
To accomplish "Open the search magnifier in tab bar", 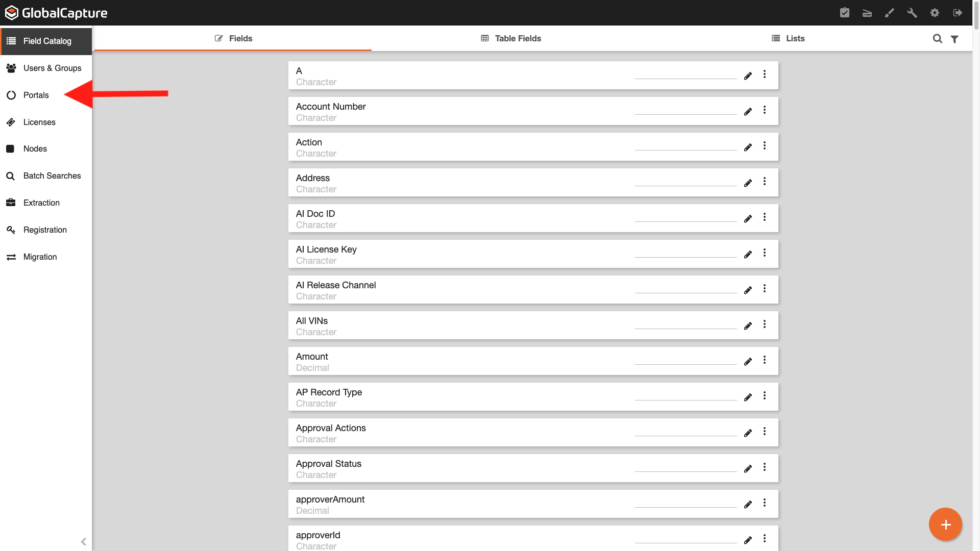I will tap(938, 39).
